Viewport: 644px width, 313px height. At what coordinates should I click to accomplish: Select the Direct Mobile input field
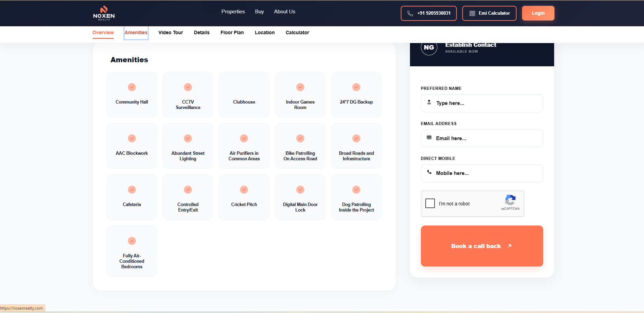point(482,173)
